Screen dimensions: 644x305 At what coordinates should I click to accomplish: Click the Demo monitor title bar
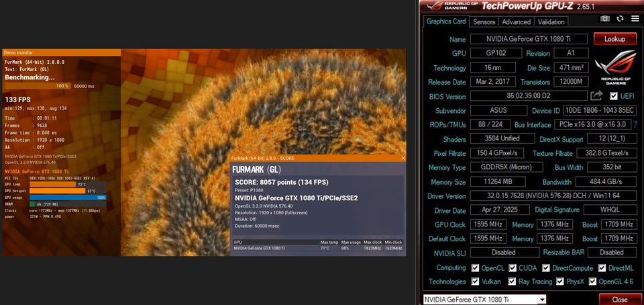click(x=62, y=52)
